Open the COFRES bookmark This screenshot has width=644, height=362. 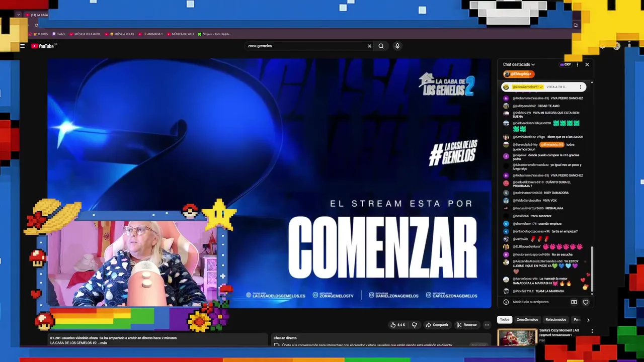click(40, 34)
